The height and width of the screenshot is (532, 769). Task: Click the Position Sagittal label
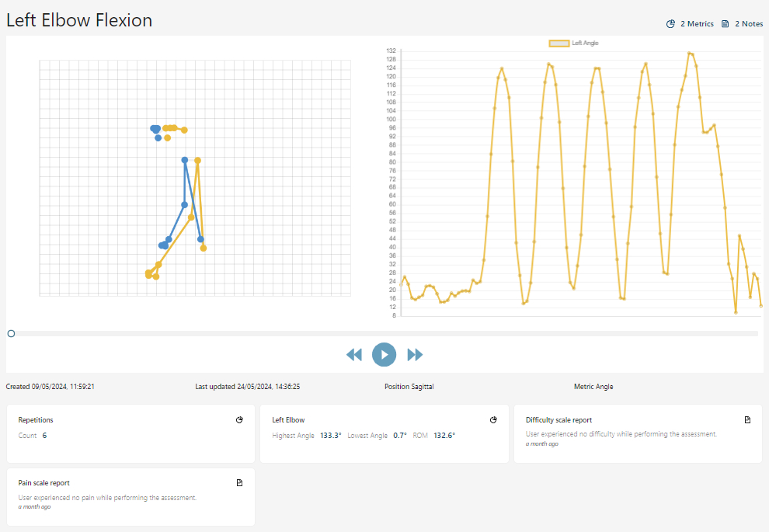(409, 386)
